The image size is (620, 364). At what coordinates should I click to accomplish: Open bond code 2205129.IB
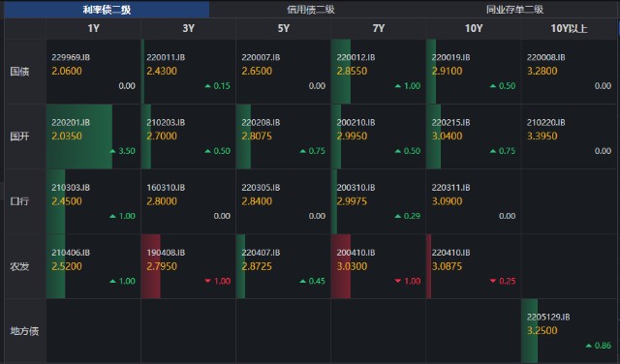click(x=548, y=317)
